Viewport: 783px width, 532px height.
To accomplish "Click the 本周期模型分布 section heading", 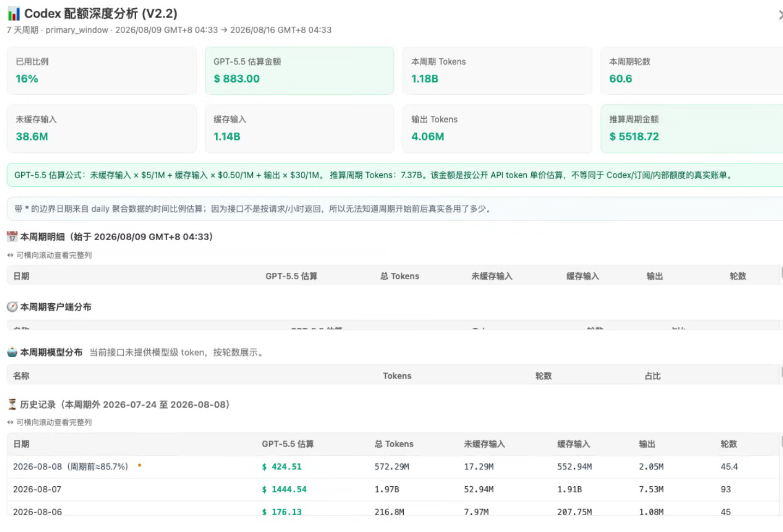I will pyautogui.click(x=51, y=352).
